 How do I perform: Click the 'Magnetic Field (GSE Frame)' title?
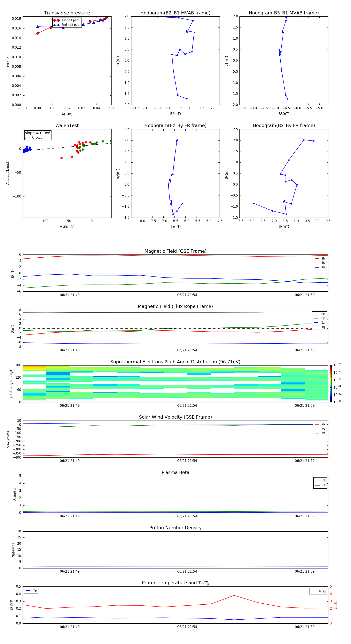tap(175, 251)
